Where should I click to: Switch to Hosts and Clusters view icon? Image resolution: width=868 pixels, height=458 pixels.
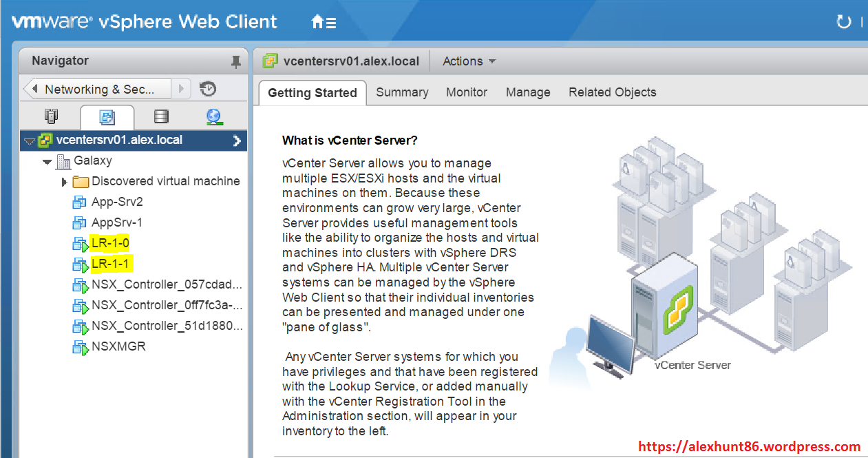[52, 116]
